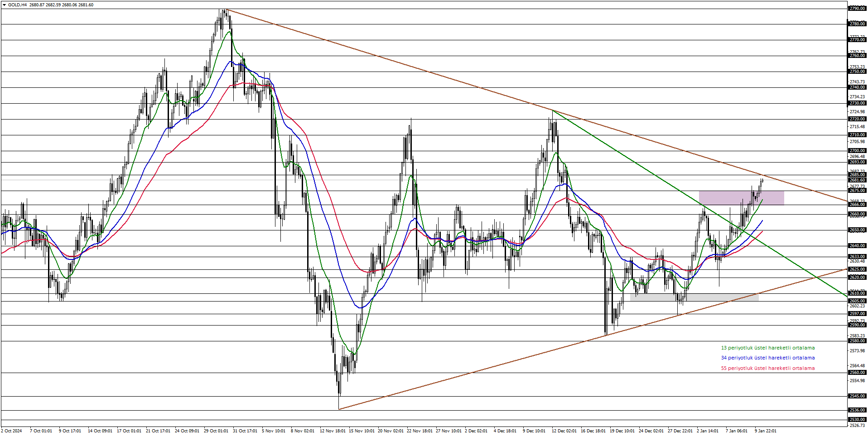Click the '12 Nov 18:01' time label
This screenshot has width=868, height=436.
(333, 431)
